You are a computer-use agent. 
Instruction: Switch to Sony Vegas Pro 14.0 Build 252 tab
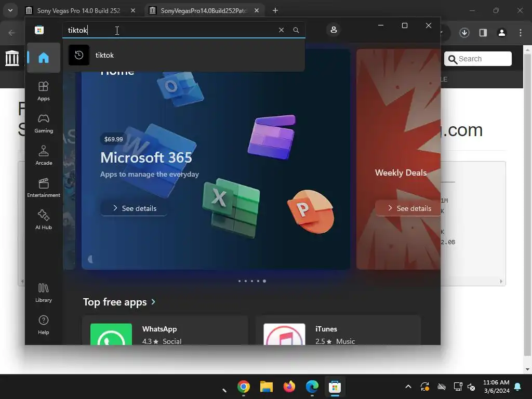pos(78,10)
